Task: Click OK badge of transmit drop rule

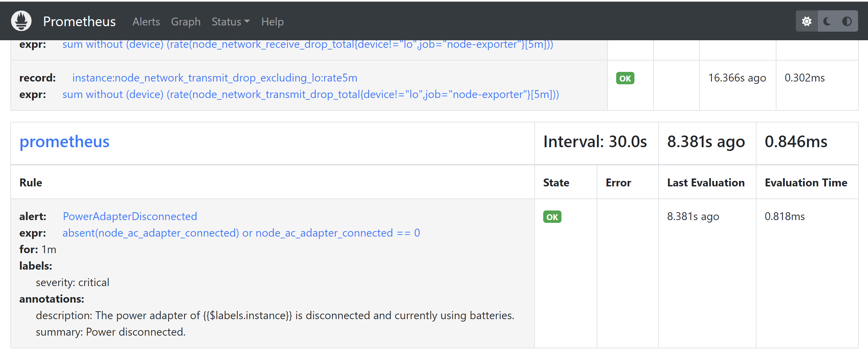Action: (x=625, y=78)
